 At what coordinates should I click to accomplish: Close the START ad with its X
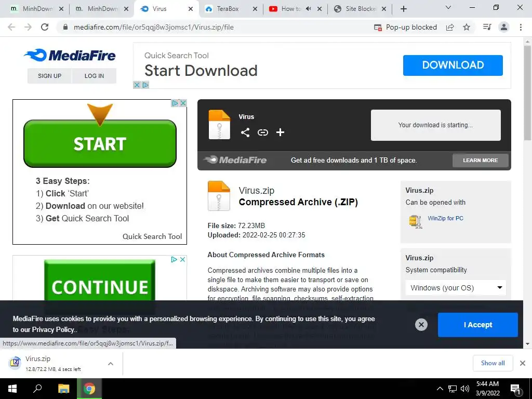pos(183,103)
